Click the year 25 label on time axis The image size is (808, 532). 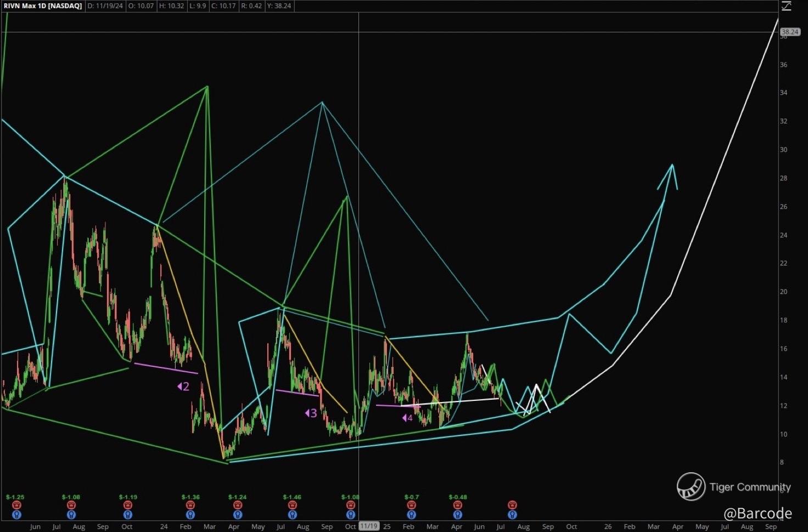(387, 527)
